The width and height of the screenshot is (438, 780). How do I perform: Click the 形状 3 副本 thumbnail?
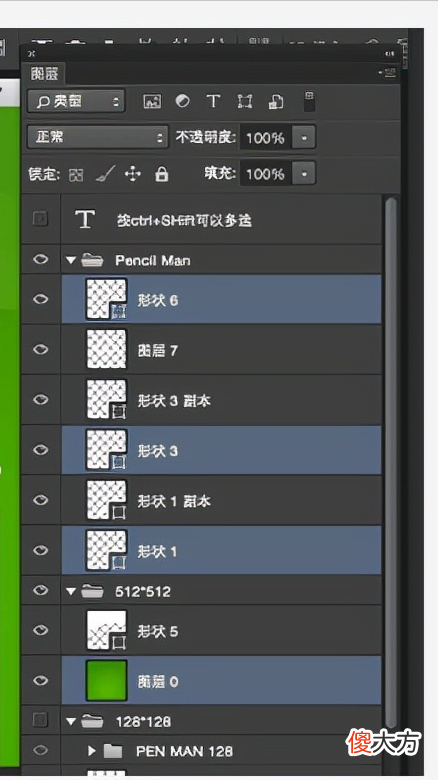pos(107,399)
